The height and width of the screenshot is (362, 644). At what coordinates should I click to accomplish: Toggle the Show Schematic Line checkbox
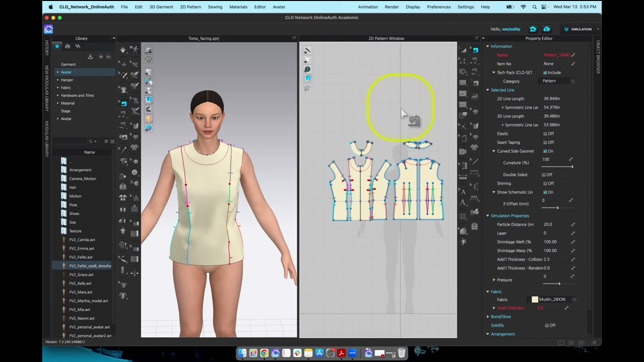pyautogui.click(x=545, y=192)
